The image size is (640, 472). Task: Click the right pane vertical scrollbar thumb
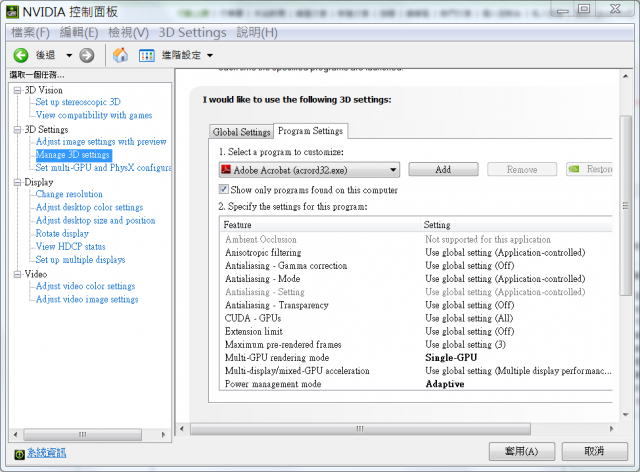(x=625, y=205)
